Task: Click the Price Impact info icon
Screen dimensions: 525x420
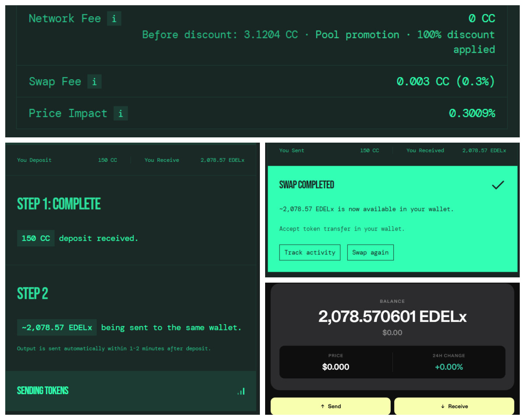Action: click(121, 113)
